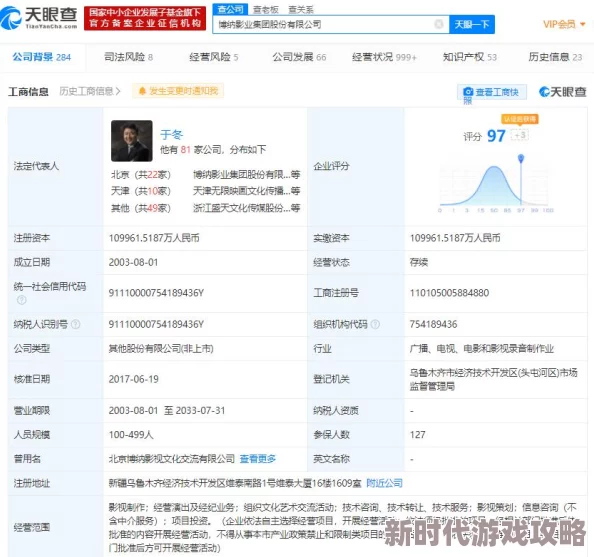Select former name 北京博纳影视文化交流有限公司
Screen dimensions: 594x557
[172, 459]
